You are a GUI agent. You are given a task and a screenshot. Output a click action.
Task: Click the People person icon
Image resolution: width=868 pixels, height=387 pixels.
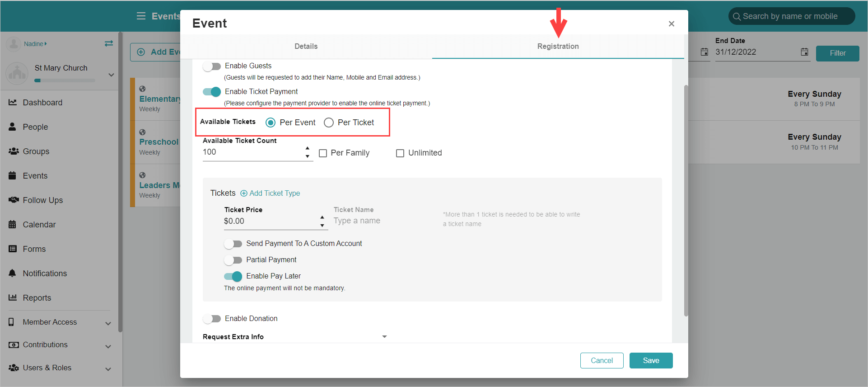13,127
